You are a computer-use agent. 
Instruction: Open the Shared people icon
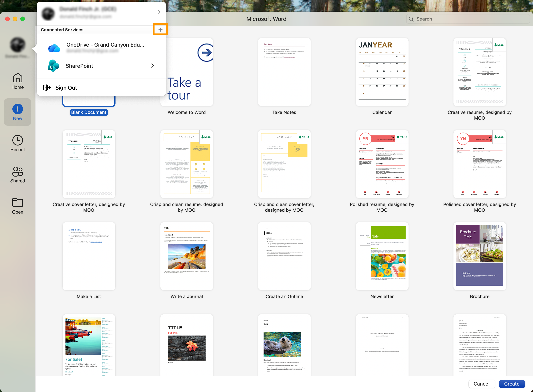(x=18, y=171)
